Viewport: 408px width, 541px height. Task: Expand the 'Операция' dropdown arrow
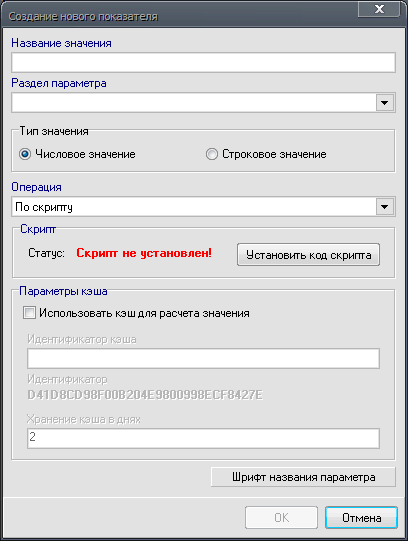tap(384, 207)
